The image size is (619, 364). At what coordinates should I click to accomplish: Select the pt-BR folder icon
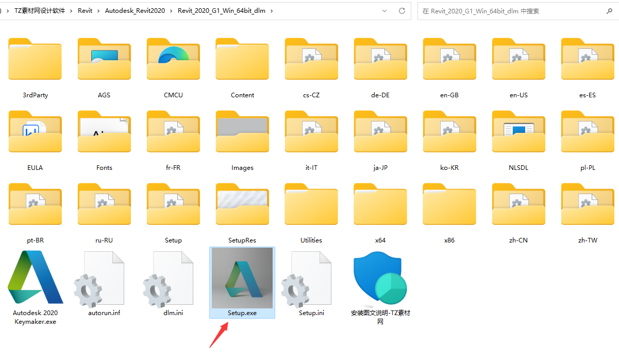coord(35,204)
